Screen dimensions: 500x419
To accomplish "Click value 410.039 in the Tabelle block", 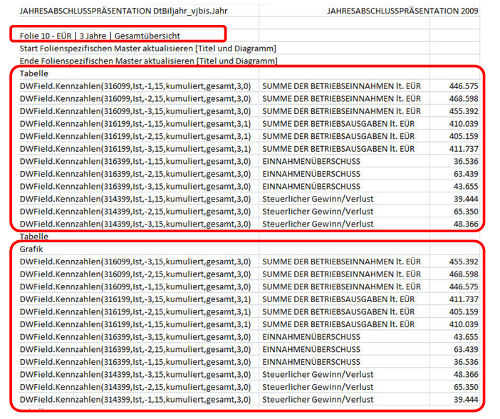I will tap(463, 124).
